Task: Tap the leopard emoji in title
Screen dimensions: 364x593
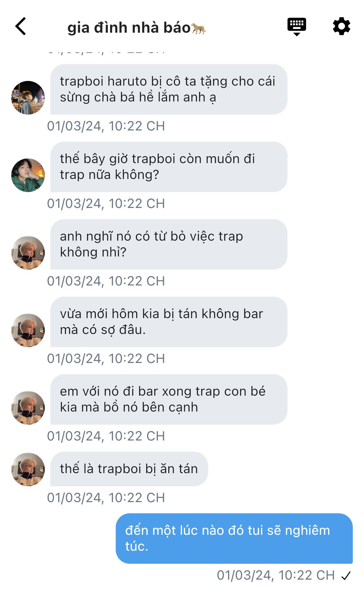Action: click(x=198, y=28)
